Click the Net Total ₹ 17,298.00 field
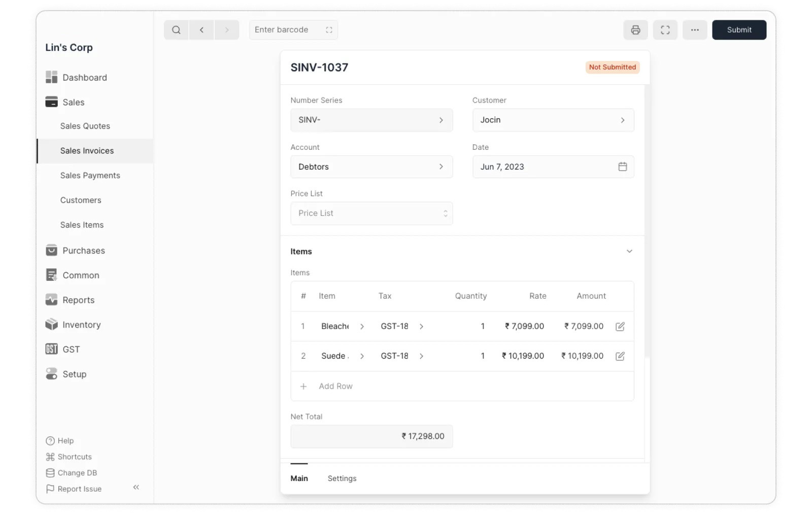812x515 pixels. point(371,436)
